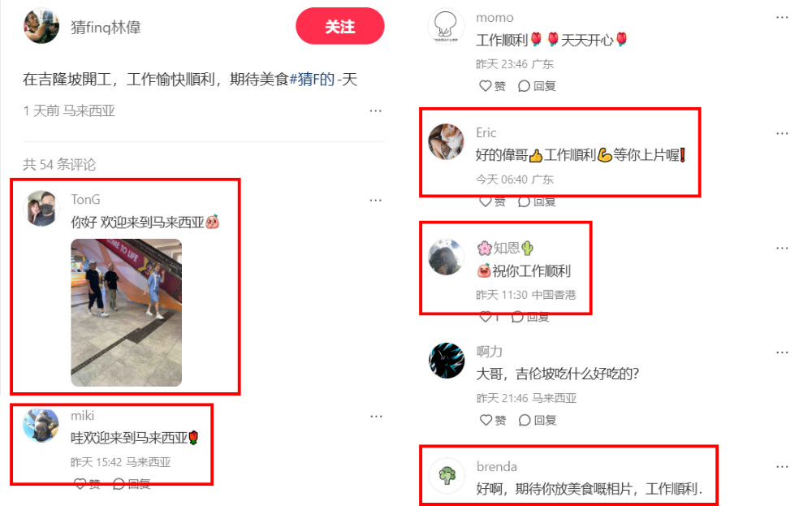This screenshot has width=812, height=506.
Task: Like 啊力's comment with the heart
Action: pos(493,420)
